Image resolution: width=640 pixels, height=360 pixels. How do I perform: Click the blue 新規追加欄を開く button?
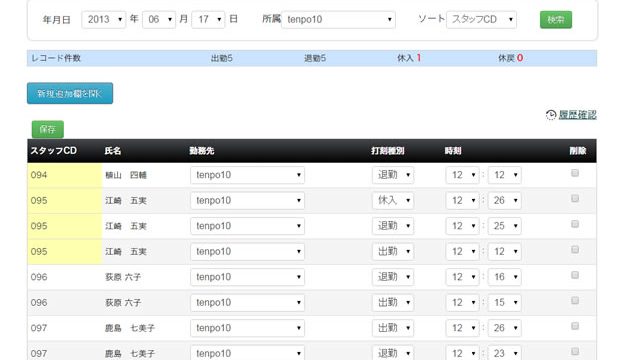[70, 93]
